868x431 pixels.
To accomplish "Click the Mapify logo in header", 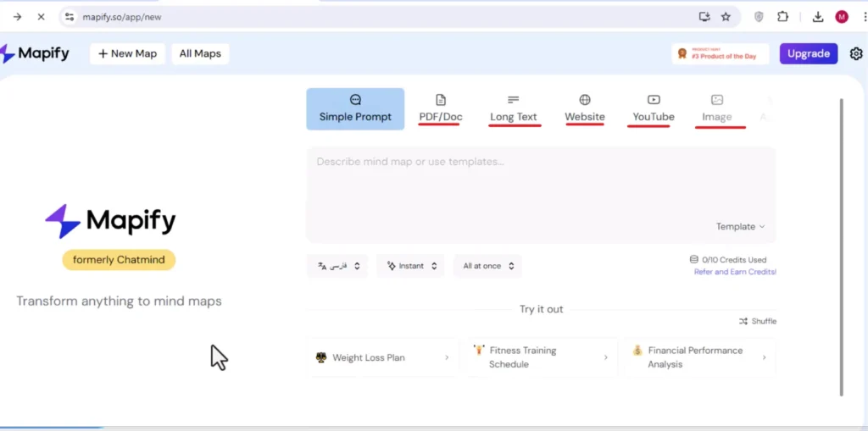I will click(x=35, y=53).
